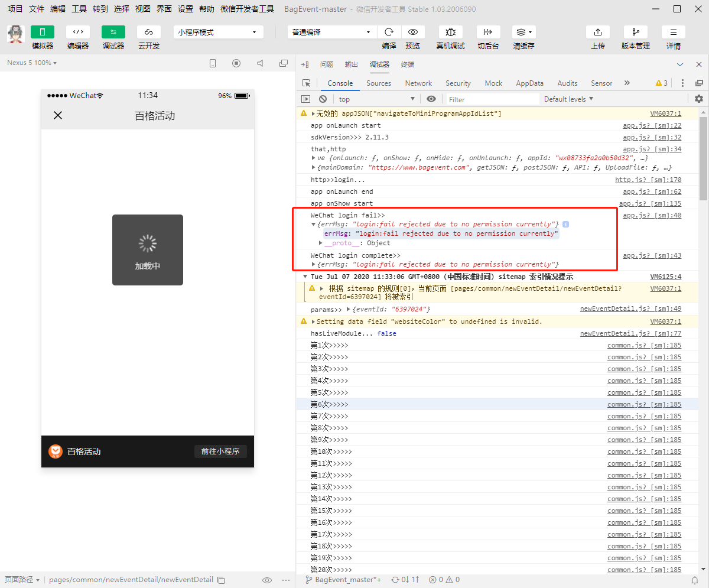Open the Nexus 5 100% device dropdown

tap(32, 63)
